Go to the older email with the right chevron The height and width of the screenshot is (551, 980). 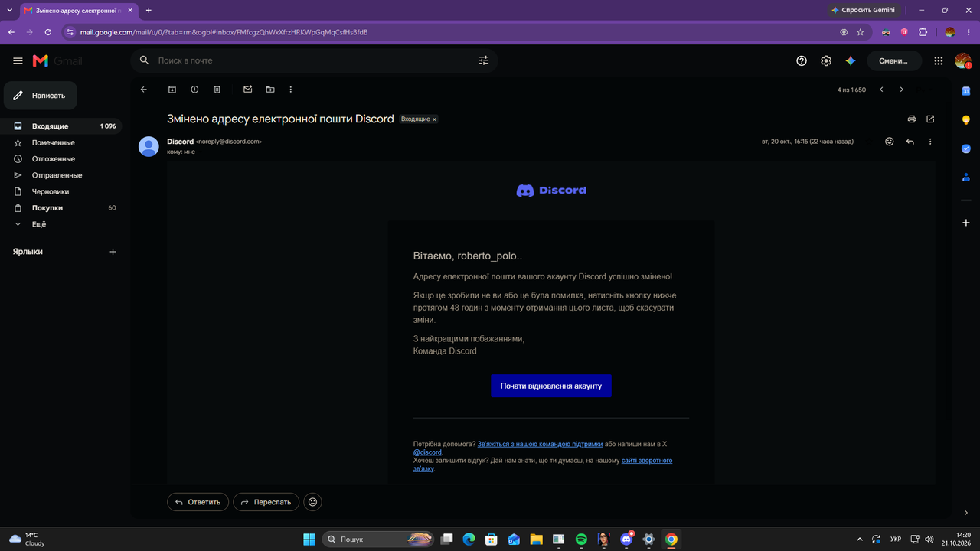point(901,90)
